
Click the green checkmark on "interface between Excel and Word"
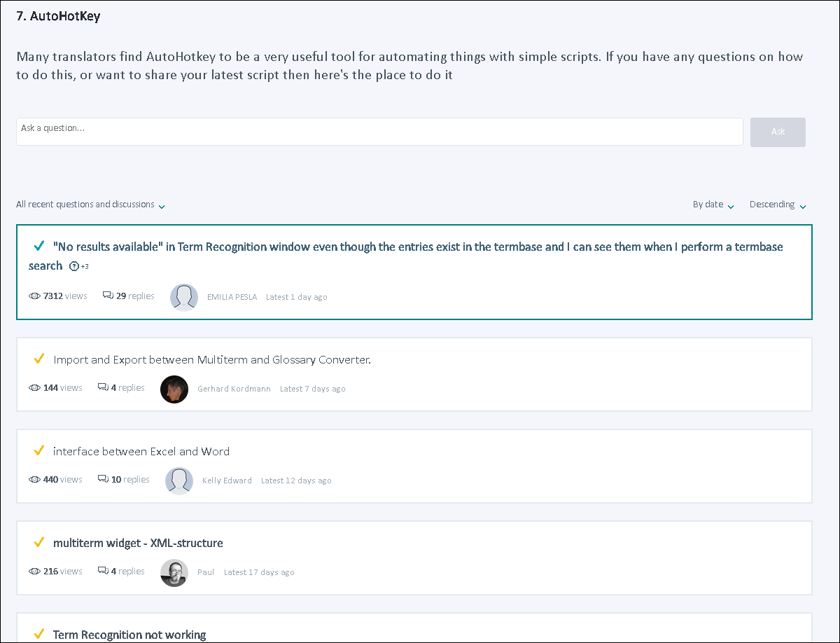(x=39, y=450)
